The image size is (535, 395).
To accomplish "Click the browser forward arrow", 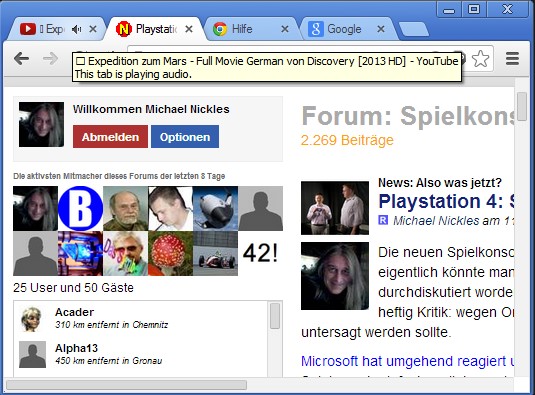I will tap(50, 59).
